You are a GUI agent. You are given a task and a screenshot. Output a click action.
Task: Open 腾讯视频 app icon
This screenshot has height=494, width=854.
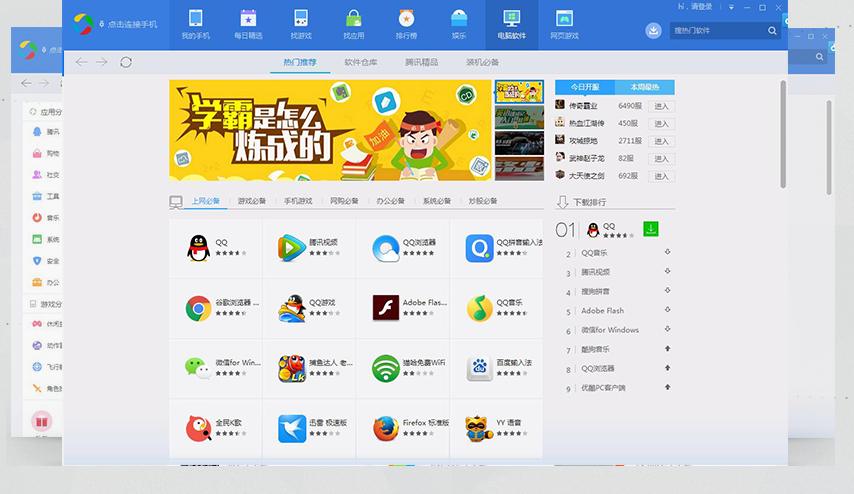(291, 248)
